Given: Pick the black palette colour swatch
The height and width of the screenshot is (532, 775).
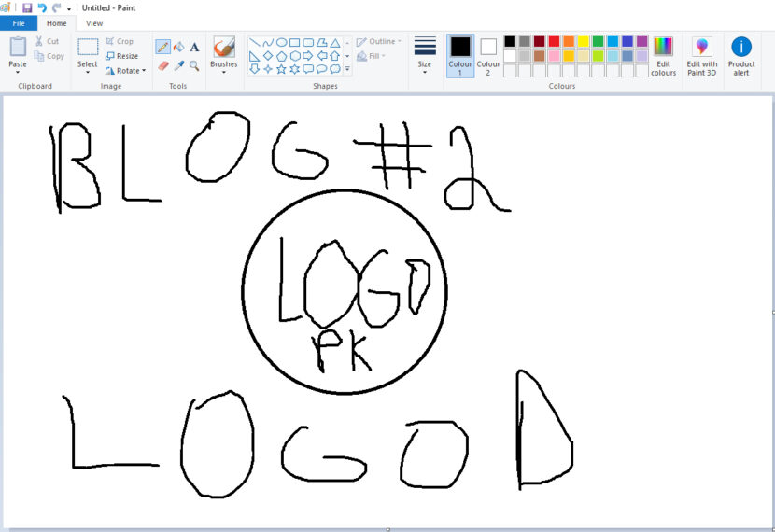Looking at the screenshot, I should [x=510, y=41].
